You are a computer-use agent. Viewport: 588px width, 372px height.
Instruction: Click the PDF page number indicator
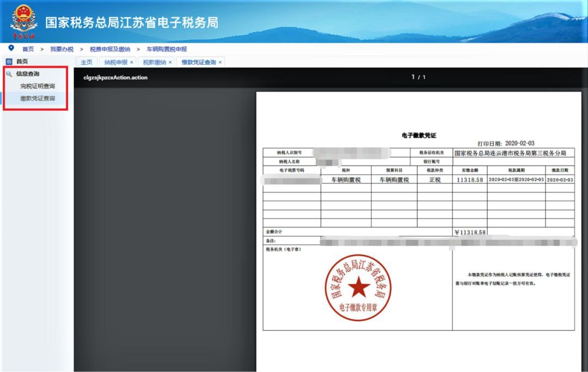tap(418, 77)
